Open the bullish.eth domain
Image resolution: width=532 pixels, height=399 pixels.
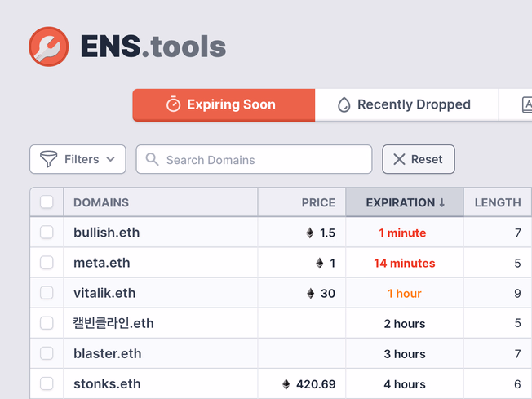pyautogui.click(x=107, y=233)
